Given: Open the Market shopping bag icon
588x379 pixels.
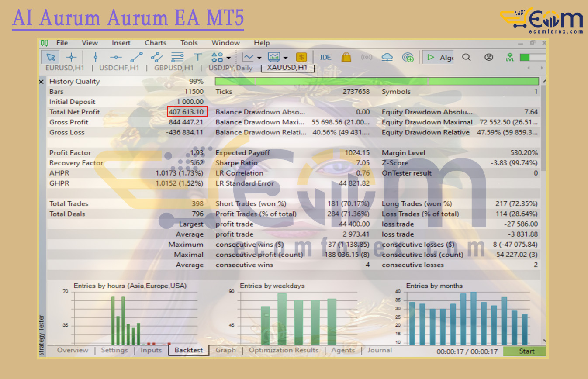Looking at the screenshot, I should tap(346, 57).
